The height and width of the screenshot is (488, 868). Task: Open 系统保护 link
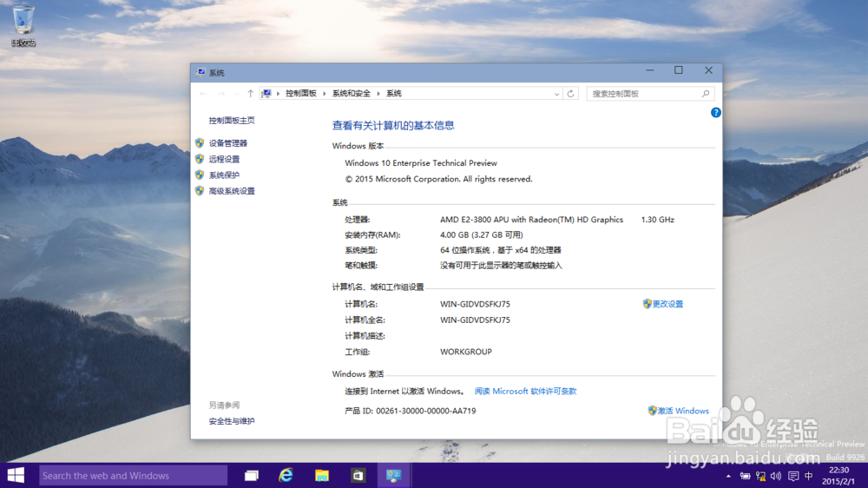pos(224,175)
